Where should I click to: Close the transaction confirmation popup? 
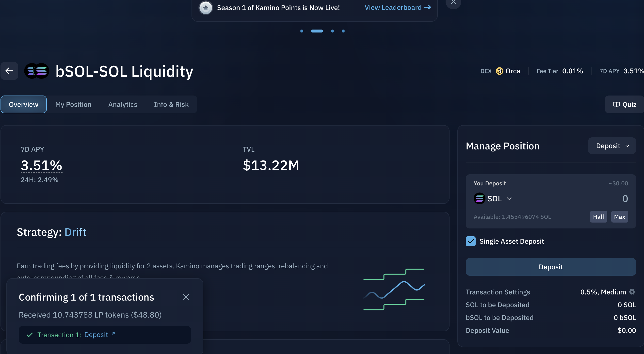186,297
